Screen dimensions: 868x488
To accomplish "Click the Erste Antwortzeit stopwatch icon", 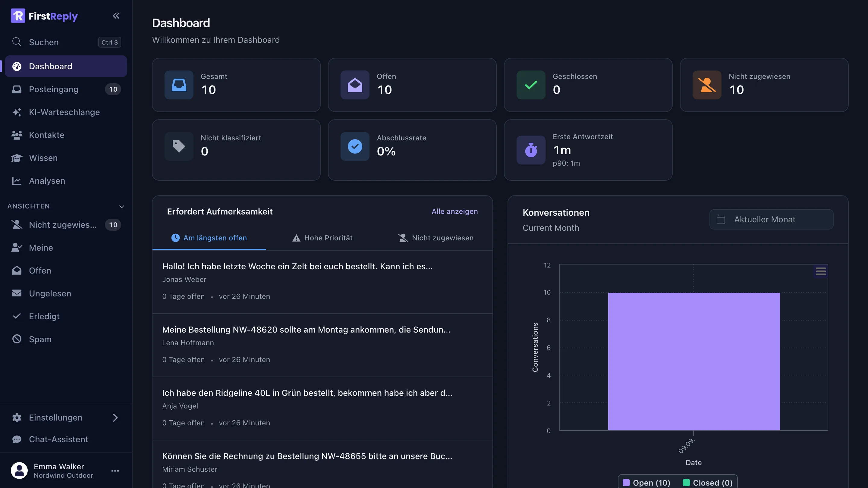I will pos(531,150).
